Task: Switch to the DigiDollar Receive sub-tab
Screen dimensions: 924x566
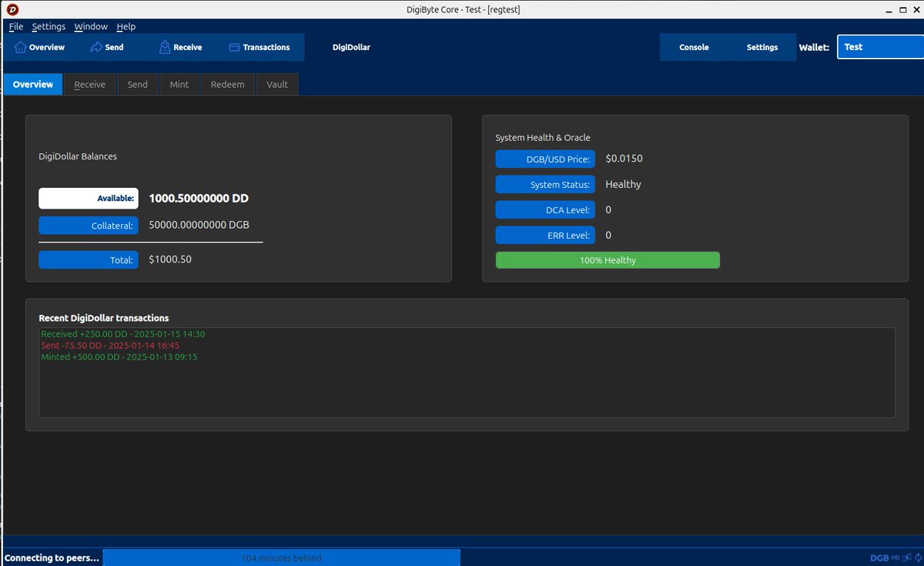Action: [x=90, y=85]
